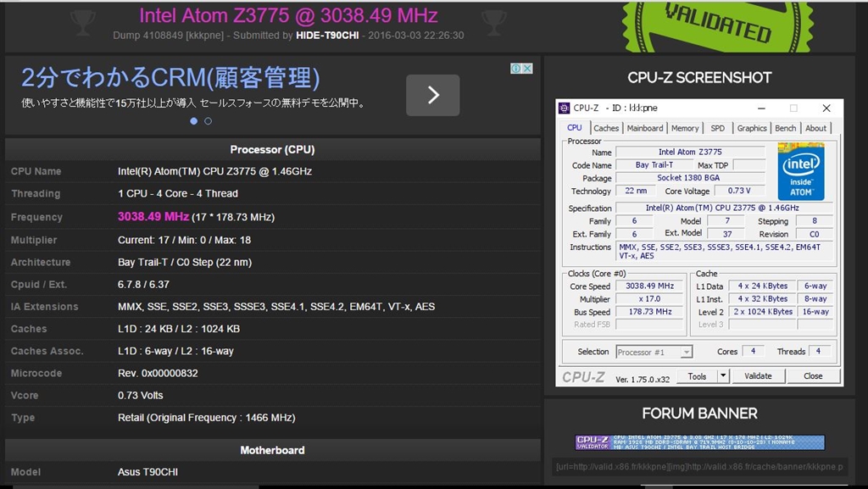Click the pink 3038.49 MHz frequency value
The height and width of the screenshot is (489, 868).
(x=153, y=217)
